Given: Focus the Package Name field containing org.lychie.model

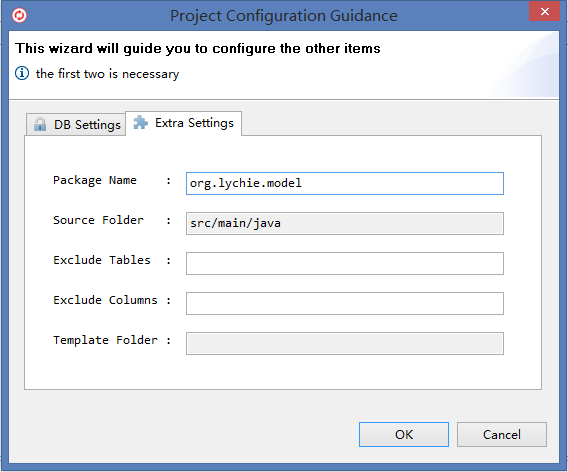Looking at the screenshot, I should (345, 183).
